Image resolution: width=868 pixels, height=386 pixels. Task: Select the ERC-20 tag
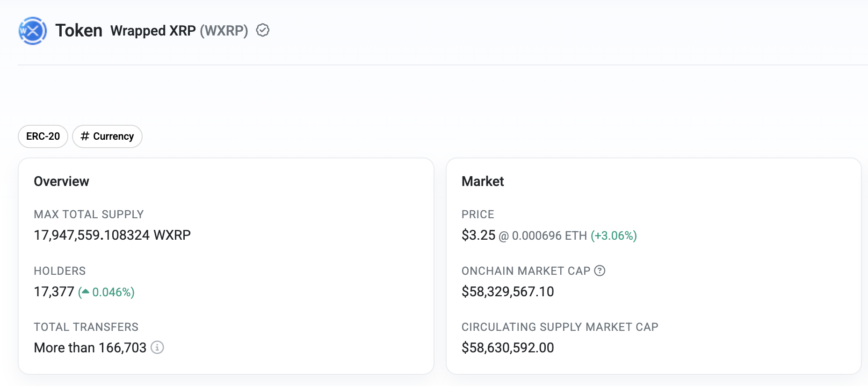(43, 136)
